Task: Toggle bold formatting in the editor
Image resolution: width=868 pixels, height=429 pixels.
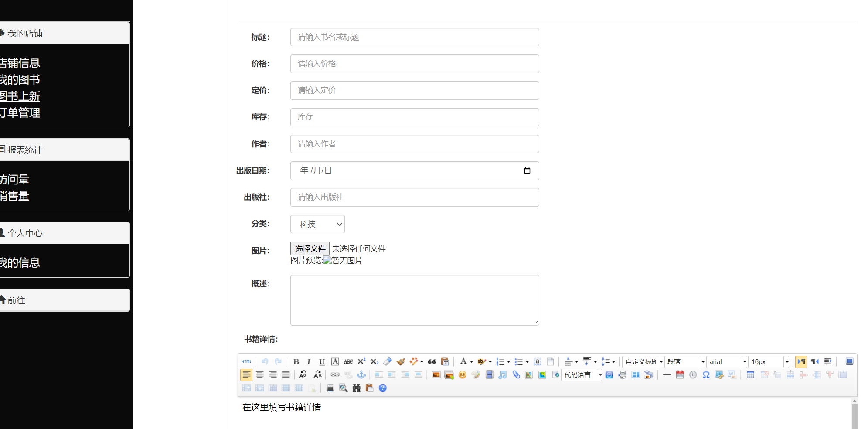Action: click(296, 361)
